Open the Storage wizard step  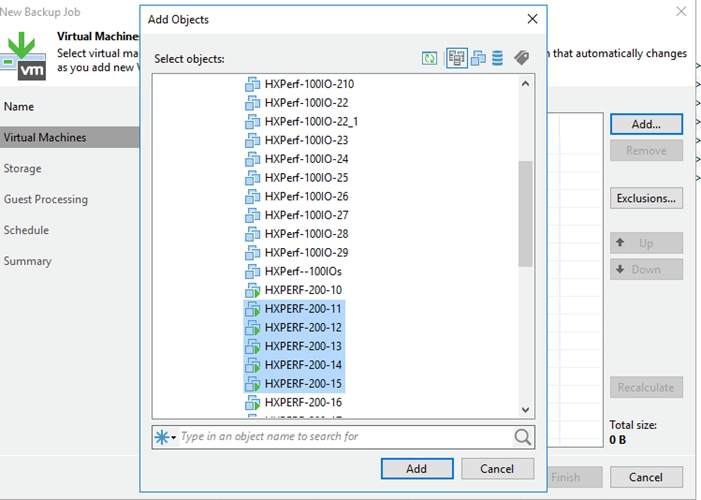coord(22,168)
